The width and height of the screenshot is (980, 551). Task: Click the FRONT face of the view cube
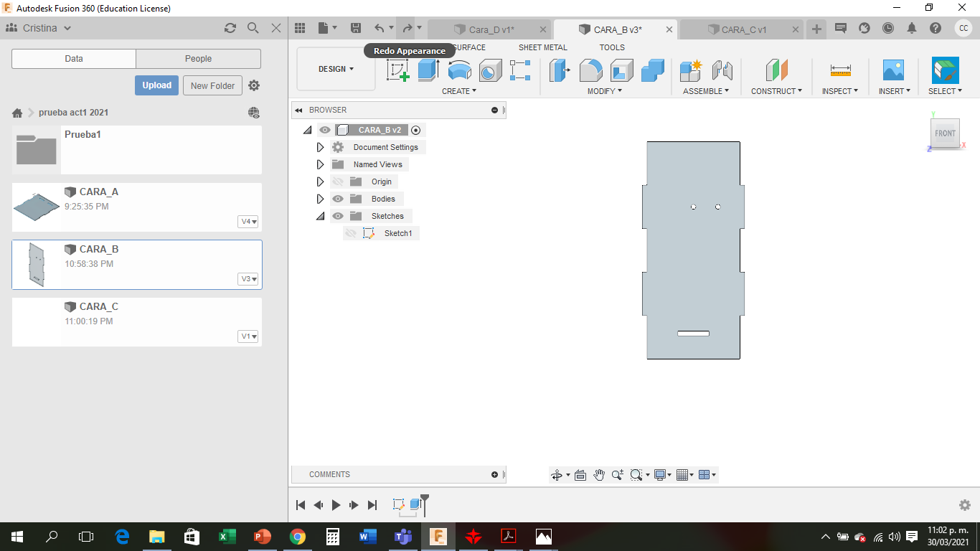pos(945,133)
